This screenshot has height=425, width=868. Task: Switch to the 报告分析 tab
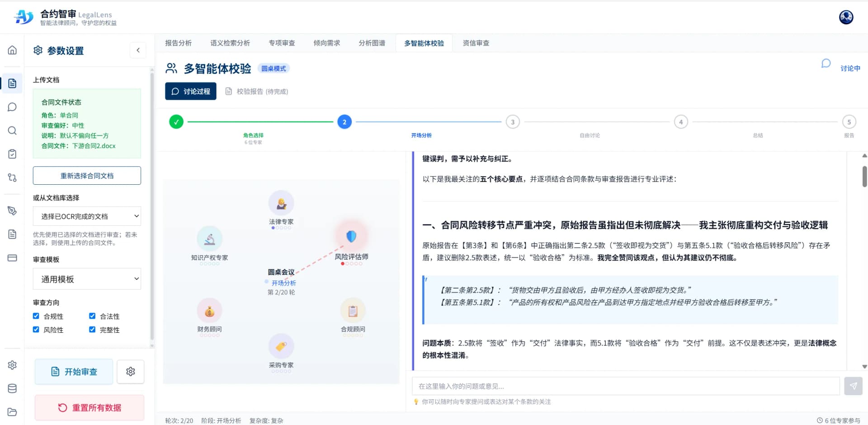point(178,43)
